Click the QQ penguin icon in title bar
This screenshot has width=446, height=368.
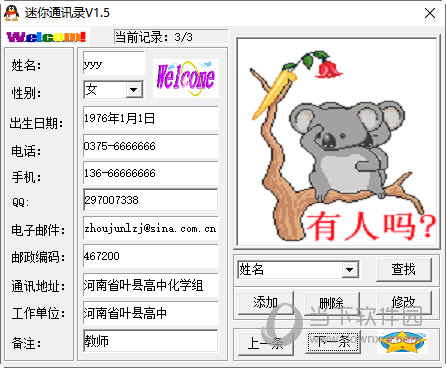tap(12, 13)
